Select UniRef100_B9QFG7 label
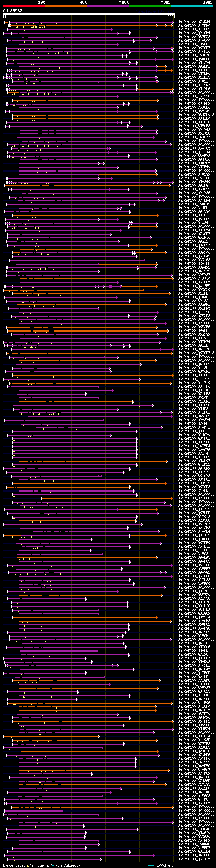The width and height of the screenshot is (216, 868). point(194,186)
